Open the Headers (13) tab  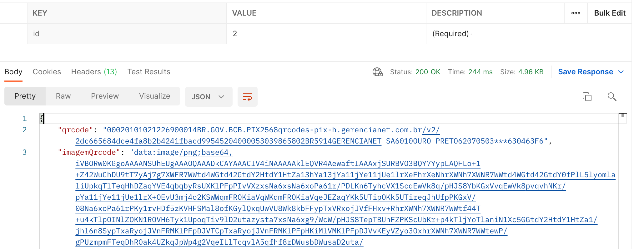(x=94, y=72)
